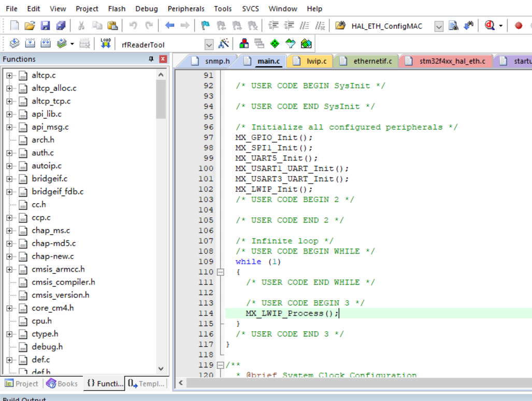Open the rfReaderTool target dropdown
The width and height of the screenshot is (532, 401).
click(x=209, y=43)
